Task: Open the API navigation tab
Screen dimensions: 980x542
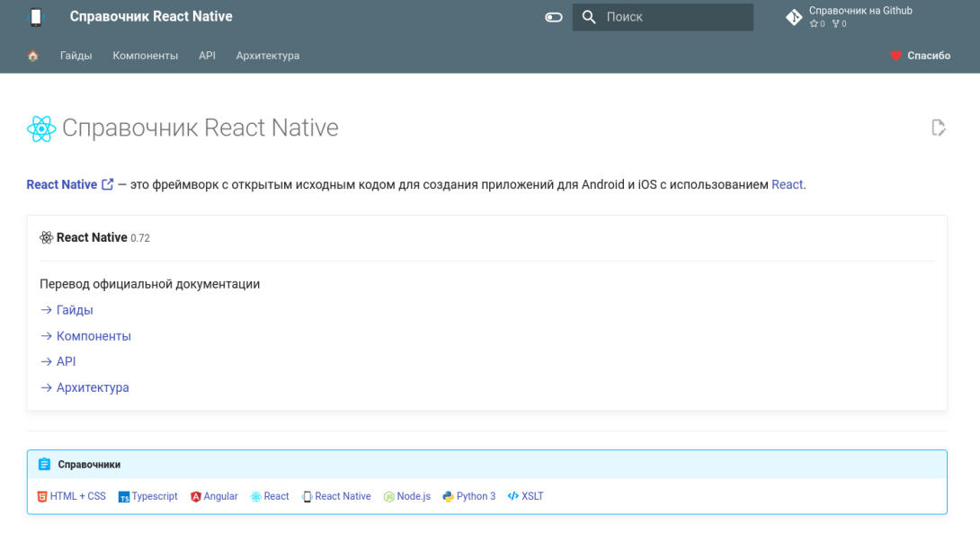Action: tap(207, 56)
